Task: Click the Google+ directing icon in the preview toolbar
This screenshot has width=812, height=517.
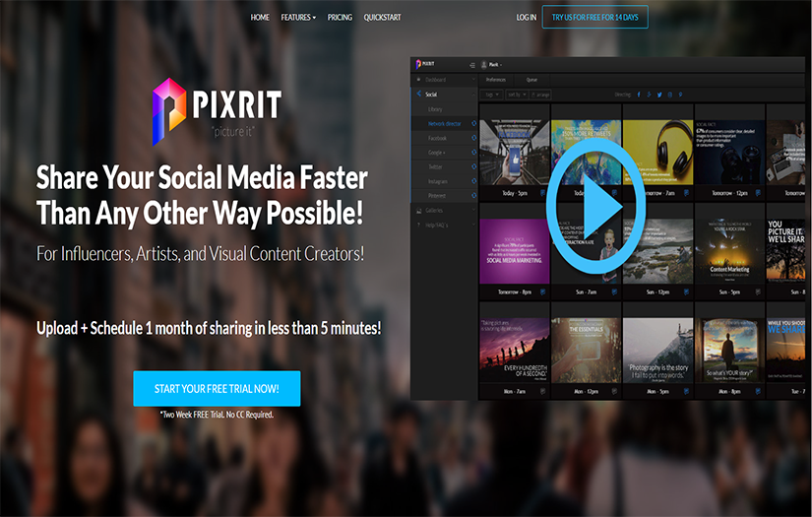Action: (649, 95)
